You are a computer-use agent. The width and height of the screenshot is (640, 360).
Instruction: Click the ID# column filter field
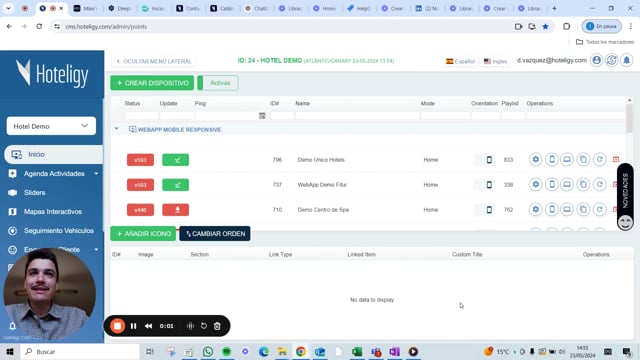tap(282, 116)
